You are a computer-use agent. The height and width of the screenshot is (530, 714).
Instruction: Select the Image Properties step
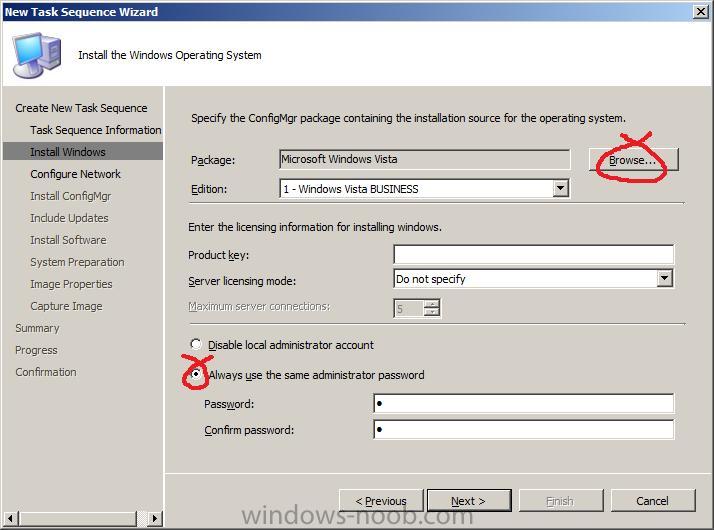tap(71, 284)
